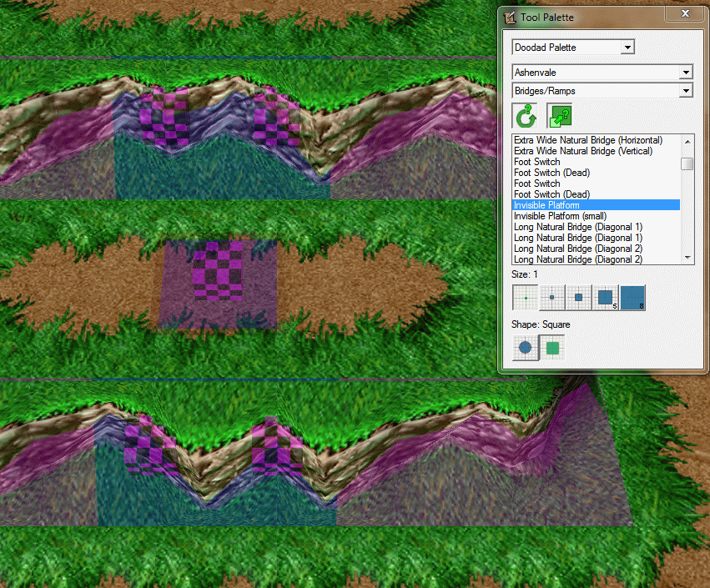Set brush size to 1

point(526,298)
